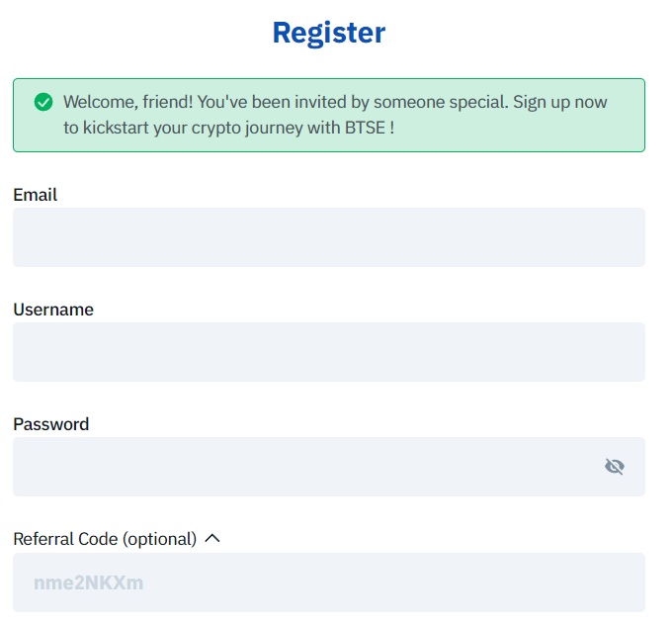Image resolution: width=672 pixels, height=624 pixels.
Task: Click the "(optional)" word beside Referral Code
Action: pyautogui.click(x=160, y=539)
